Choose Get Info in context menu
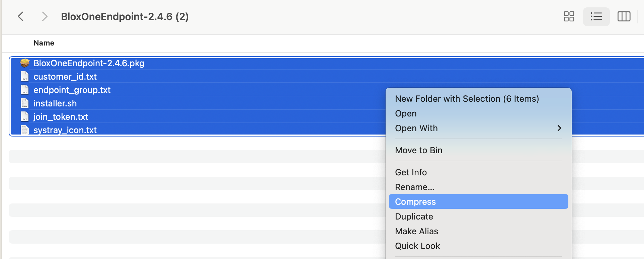Image resolution: width=644 pixels, height=259 pixels. click(x=411, y=172)
